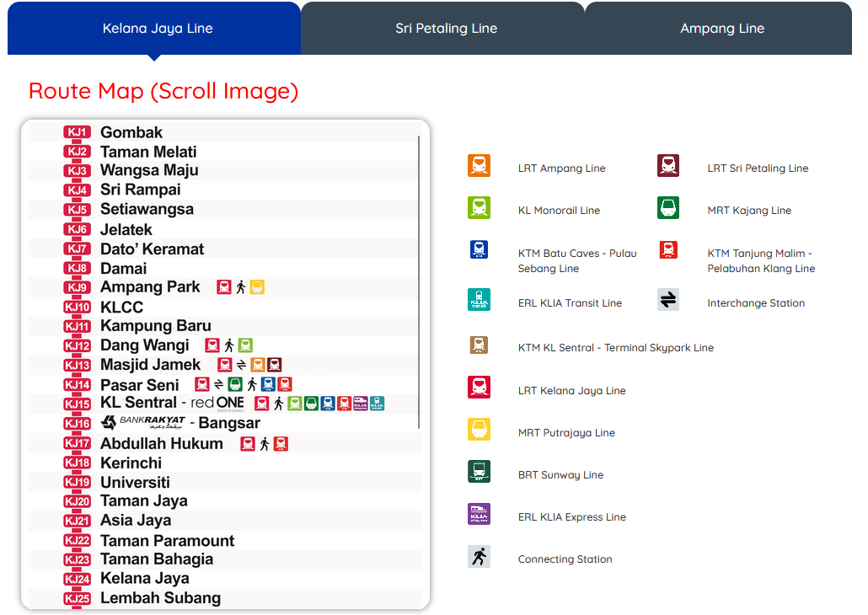Click the Kampung Baru station name

pos(156,326)
